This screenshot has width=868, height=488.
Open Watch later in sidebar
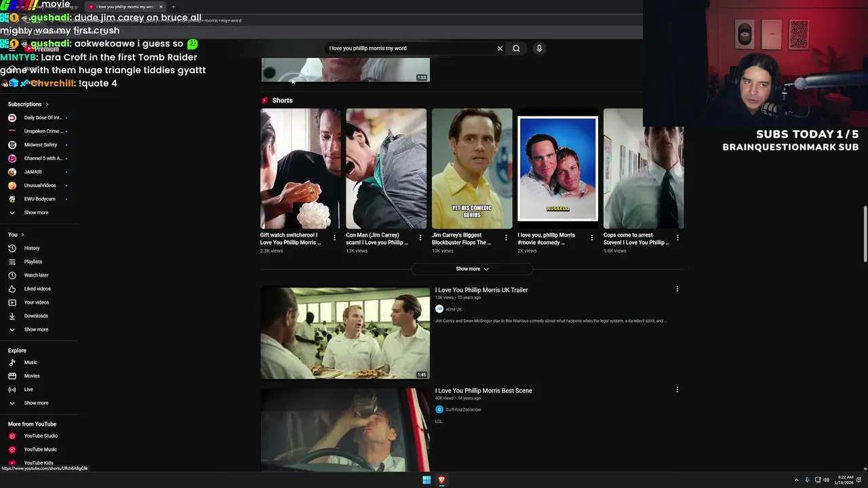36,275
